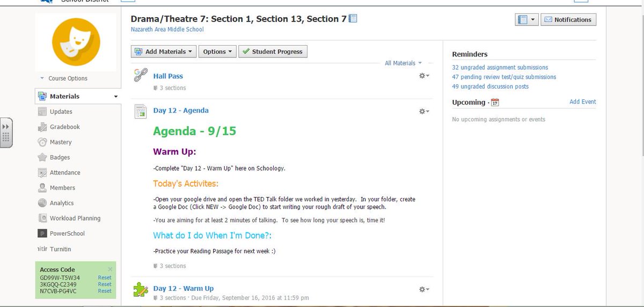
Task: Click the notebook icon beside the course title
Action: point(353,19)
